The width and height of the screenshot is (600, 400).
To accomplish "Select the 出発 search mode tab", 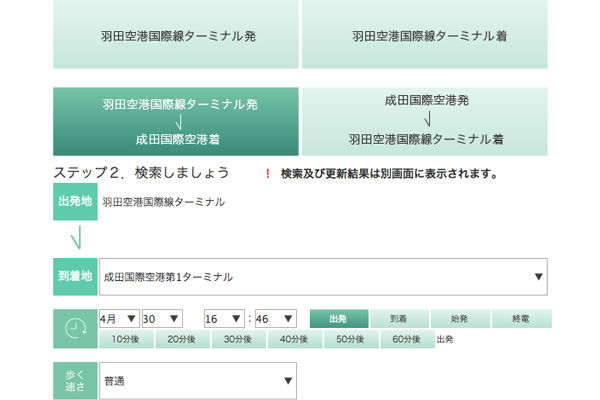I will pos(339,318).
